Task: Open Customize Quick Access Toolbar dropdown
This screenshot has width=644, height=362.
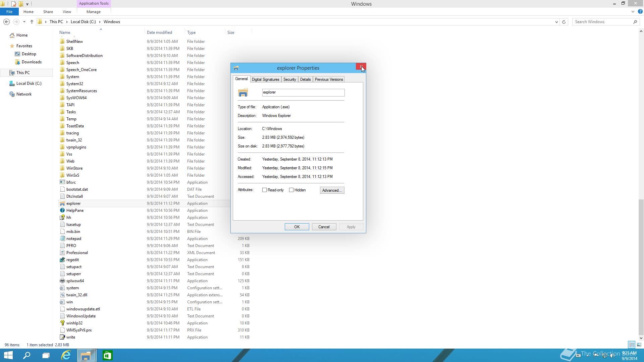Action: pyautogui.click(x=28, y=4)
